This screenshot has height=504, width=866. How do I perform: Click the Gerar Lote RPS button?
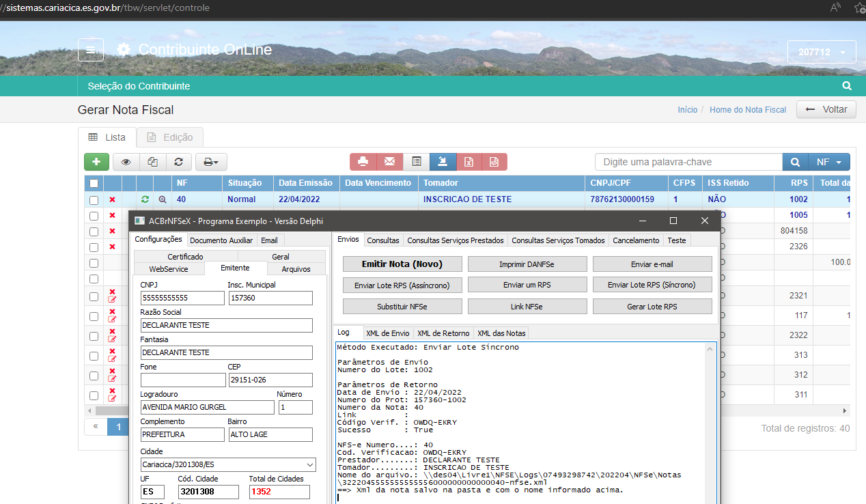652,307
